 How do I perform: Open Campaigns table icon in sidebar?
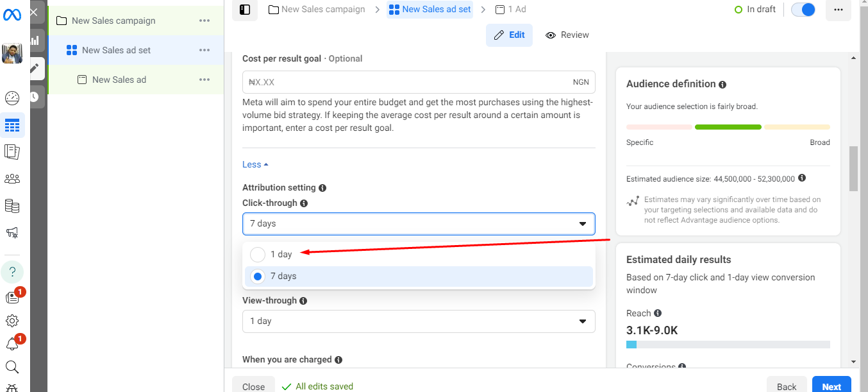pos(12,125)
